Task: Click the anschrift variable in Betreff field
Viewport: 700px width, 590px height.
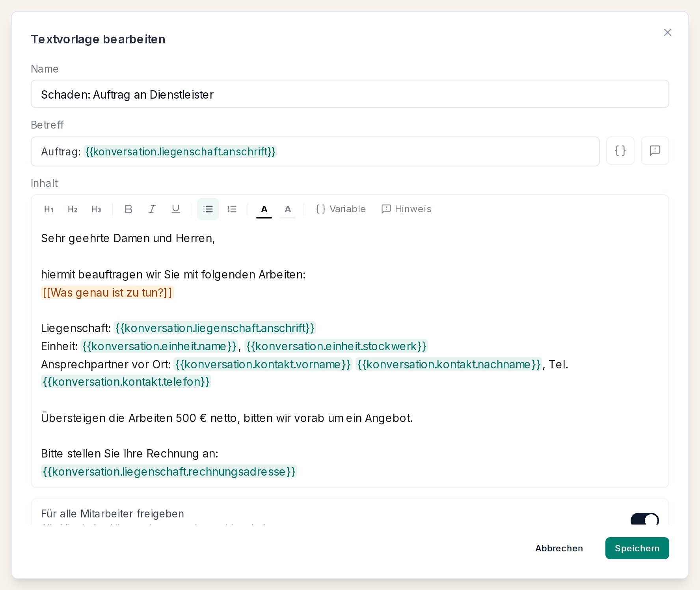Action: [x=180, y=151]
